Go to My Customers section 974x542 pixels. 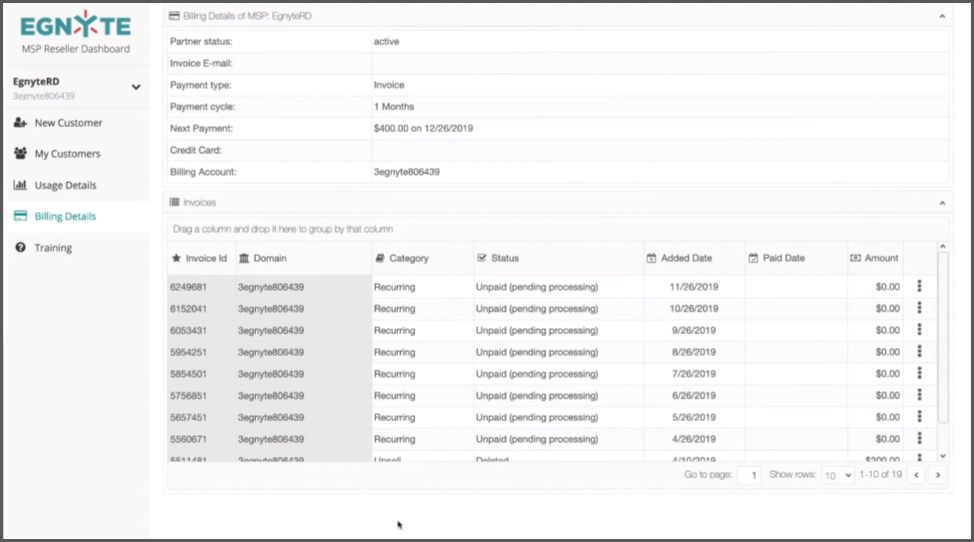(x=67, y=154)
